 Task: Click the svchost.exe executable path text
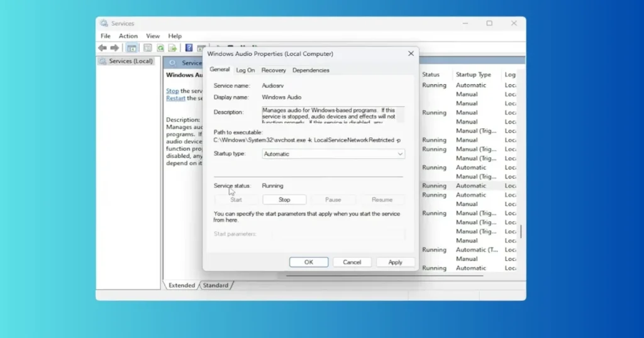pos(307,140)
